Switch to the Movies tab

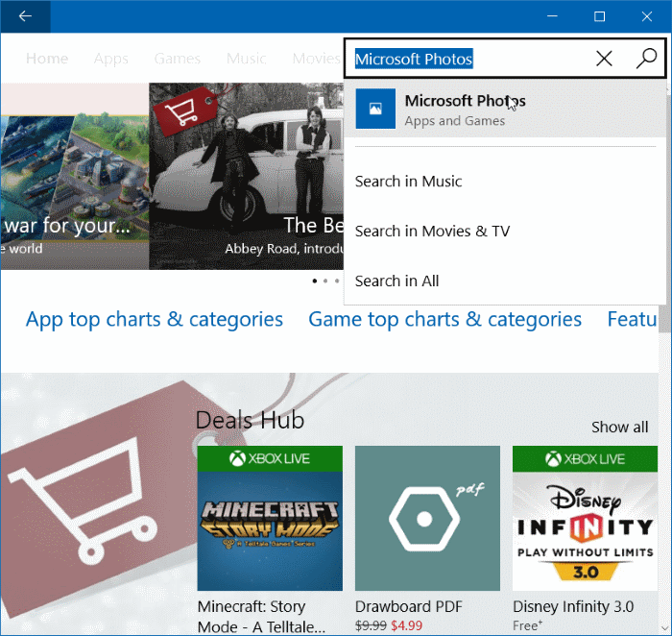pos(316,59)
